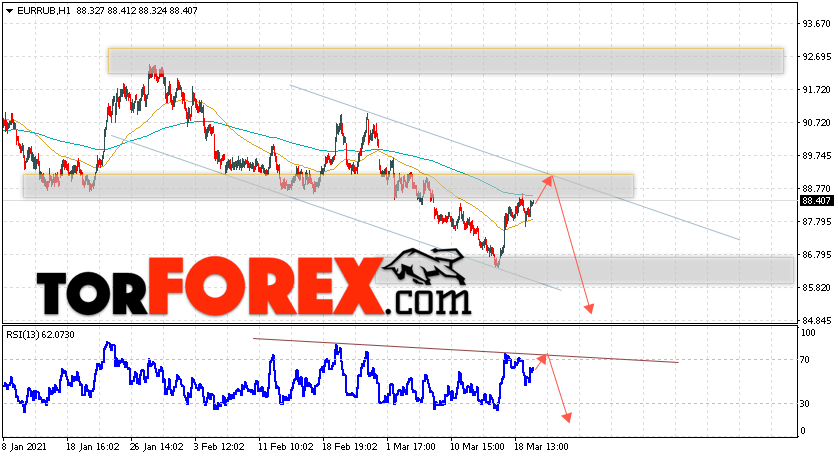
Task: Click the 18 Mar 13:00 time label
Action: coord(542,447)
